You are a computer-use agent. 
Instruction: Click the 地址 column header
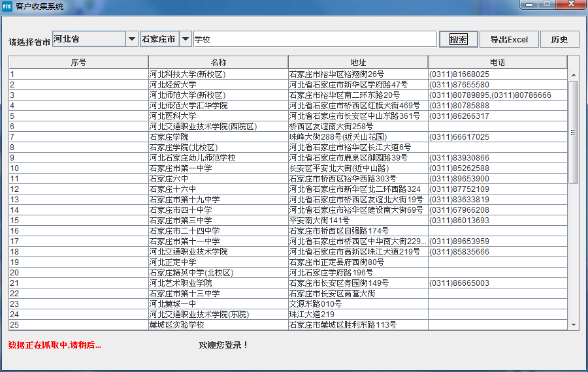358,63
